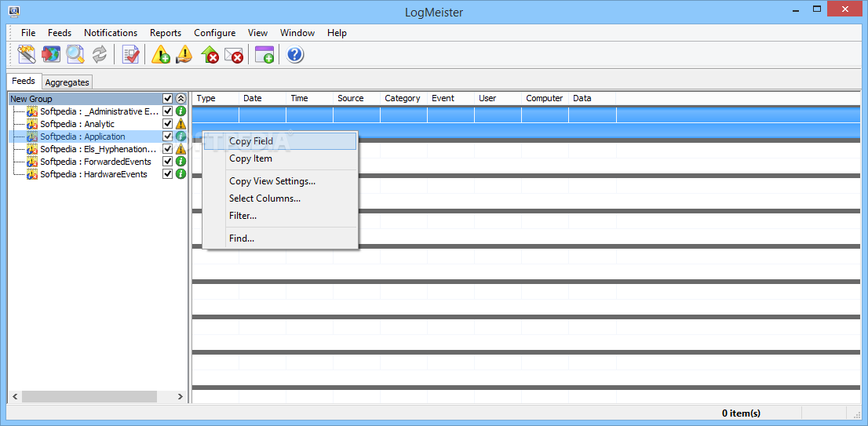Choose Select Columns... in context menu
Viewport: 868px width, 426px height.
(280, 198)
